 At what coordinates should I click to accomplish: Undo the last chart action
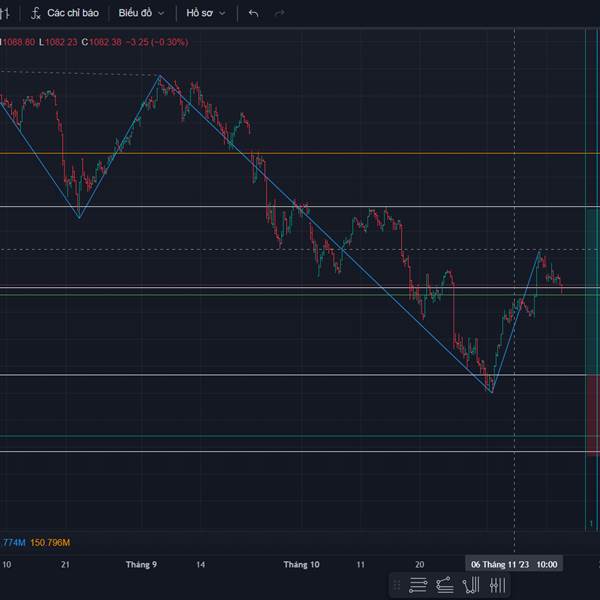click(253, 13)
